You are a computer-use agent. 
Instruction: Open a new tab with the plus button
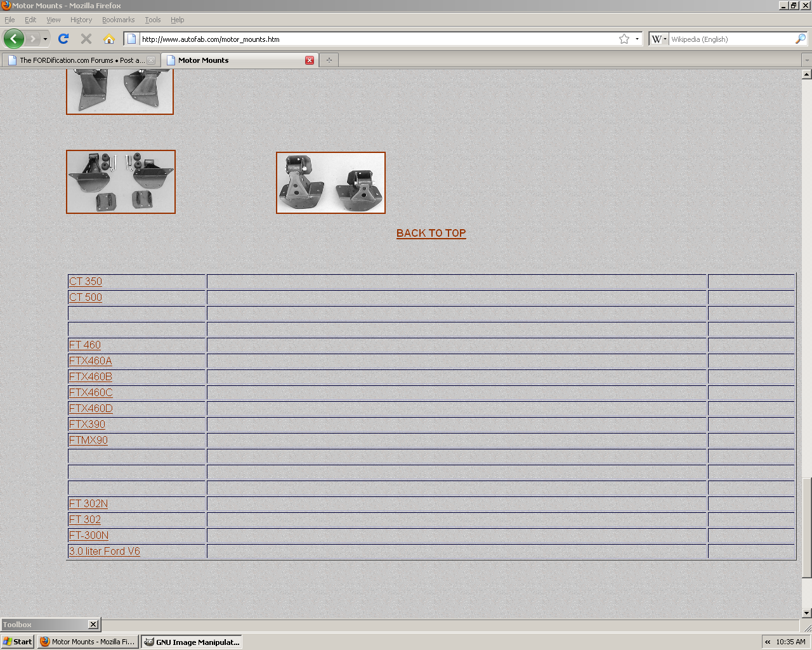click(x=329, y=60)
